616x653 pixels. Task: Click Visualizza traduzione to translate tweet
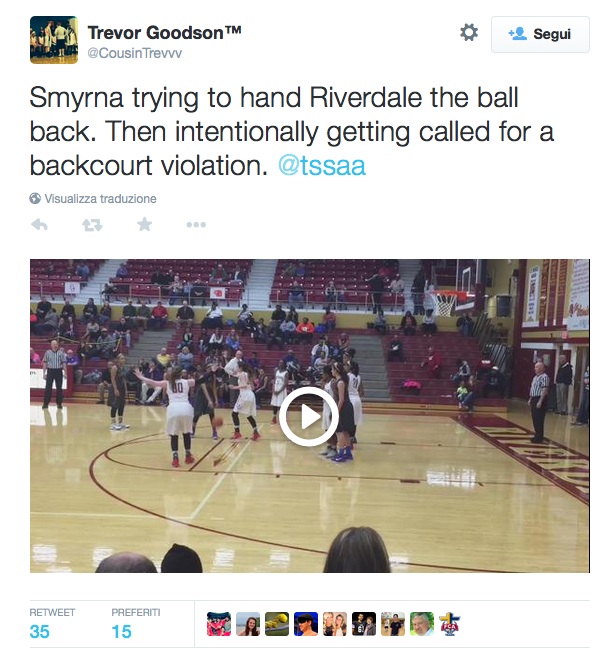(x=100, y=199)
